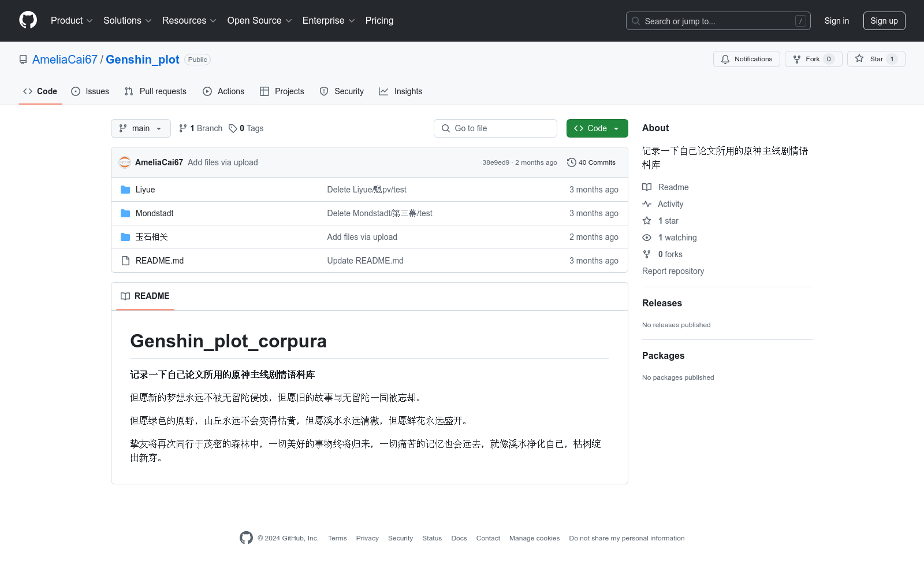
Task: Open the Terms footer link
Action: coord(337,538)
